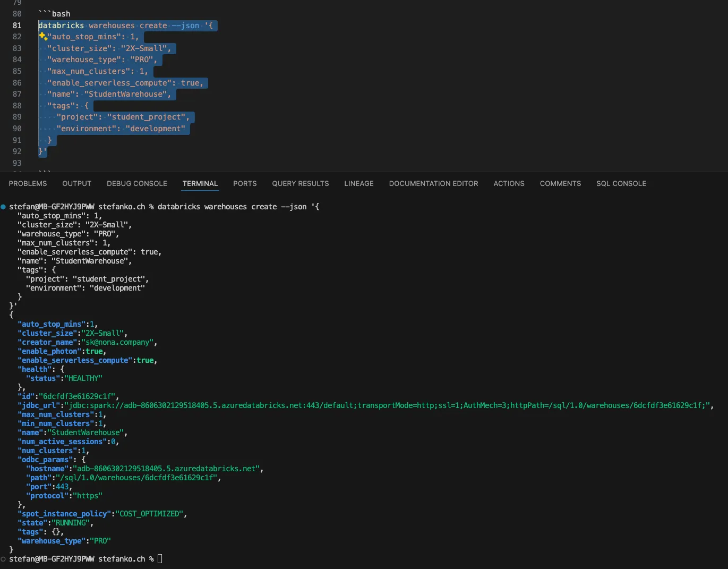Click line number 81 in the editor gutter
This screenshot has width=728, height=569.
pyautogui.click(x=17, y=26)
